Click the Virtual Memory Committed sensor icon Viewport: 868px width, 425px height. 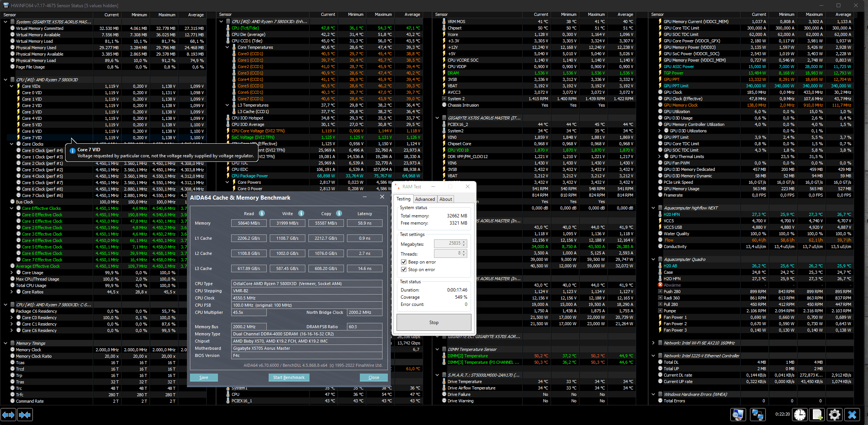pyautogui.click(x=12, y=28)
